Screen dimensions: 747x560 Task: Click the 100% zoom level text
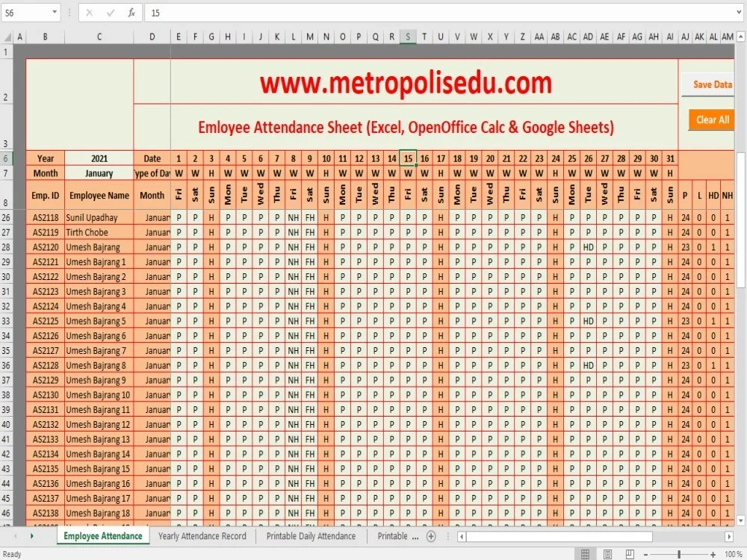point(733,554)
